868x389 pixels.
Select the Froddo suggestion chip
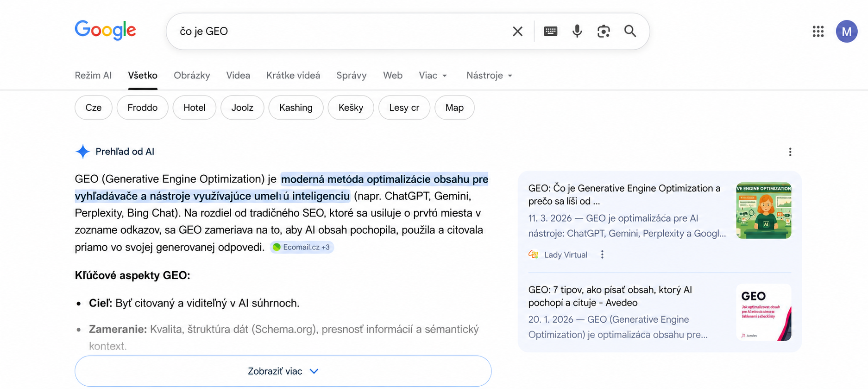pos(142,108)
